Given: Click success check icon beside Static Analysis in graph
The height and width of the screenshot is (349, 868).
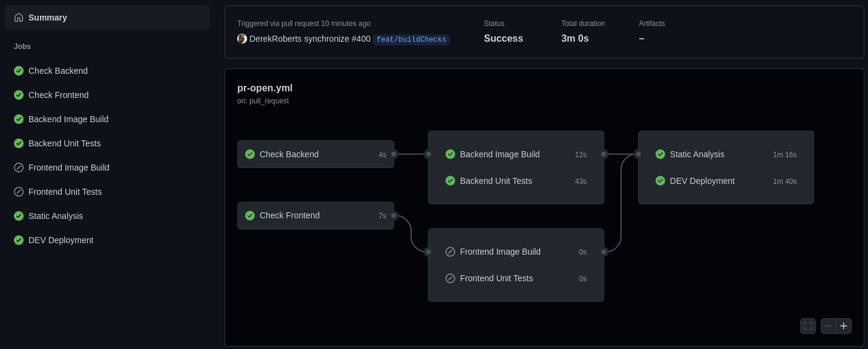Looking at the screenshot, I should pyautogui.click(x=660, y=154).
